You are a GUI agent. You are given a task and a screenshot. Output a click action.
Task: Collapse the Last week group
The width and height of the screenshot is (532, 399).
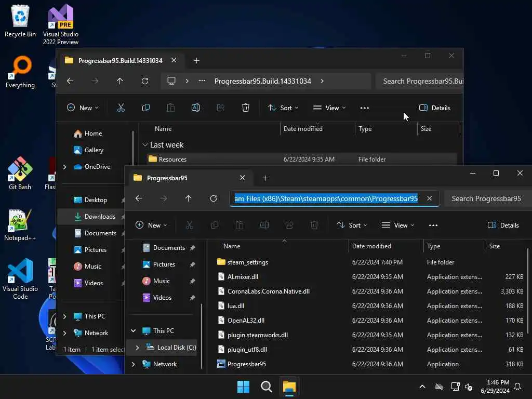coord(145,145)
